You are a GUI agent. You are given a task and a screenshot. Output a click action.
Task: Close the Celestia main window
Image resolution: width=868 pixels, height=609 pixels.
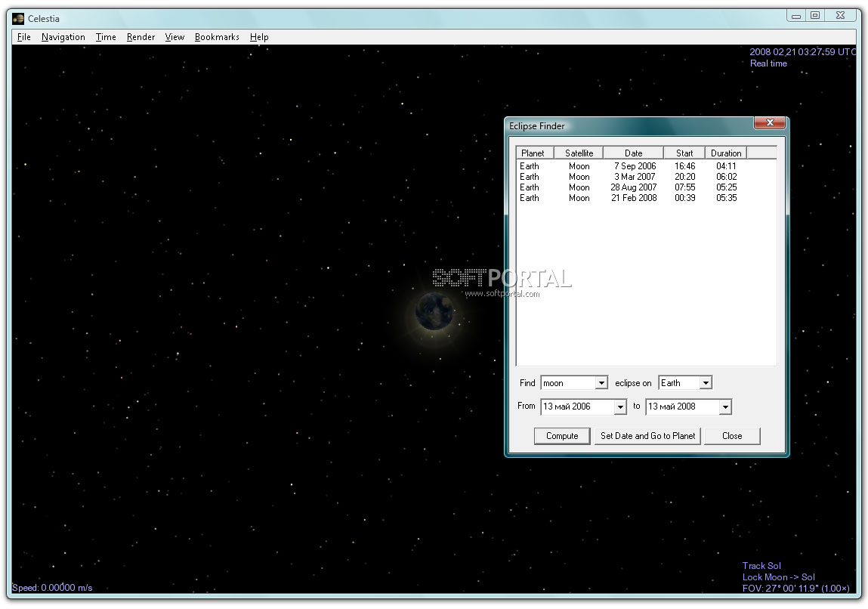(x=840, y=16)
